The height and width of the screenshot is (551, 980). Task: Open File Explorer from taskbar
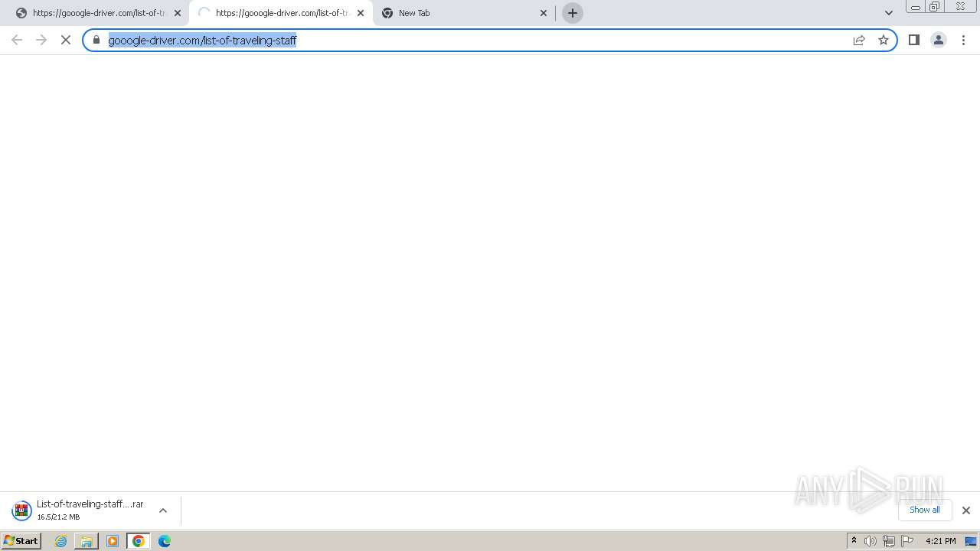coord(87,541)
